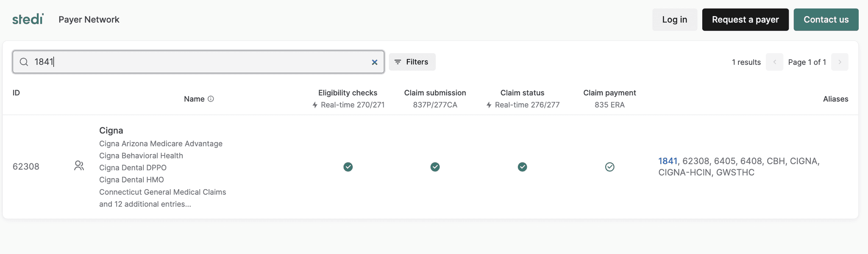Viewport: 868px width, 254px height.
Task: Click the Request a payer button
Action: (x=746, y=19)
